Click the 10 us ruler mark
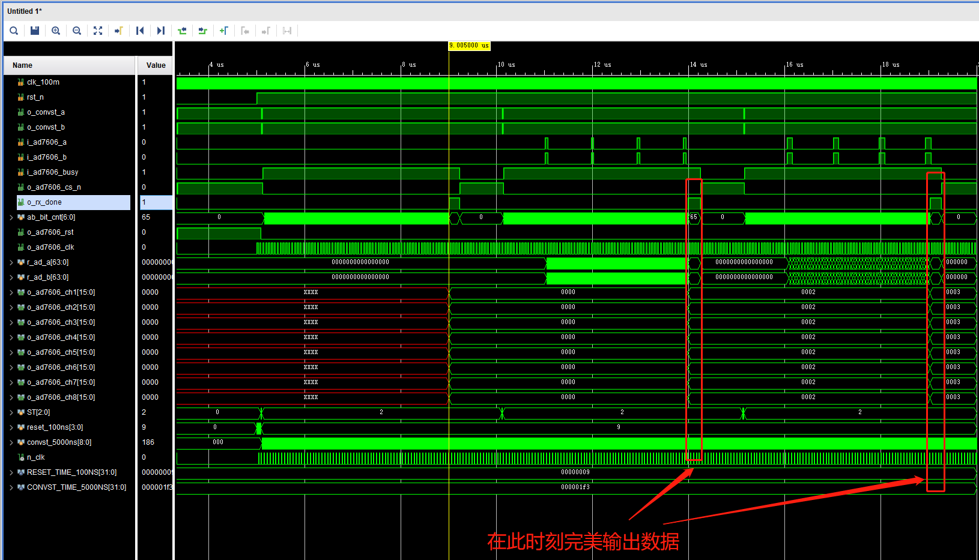This screenshot has height=560, width=979. pos(506,65)
